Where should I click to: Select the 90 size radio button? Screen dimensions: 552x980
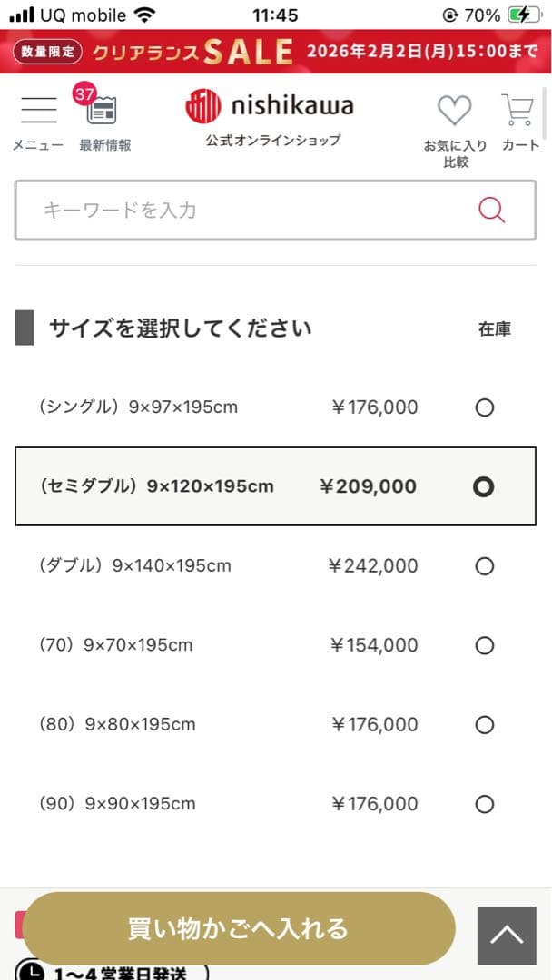[485, 804]
